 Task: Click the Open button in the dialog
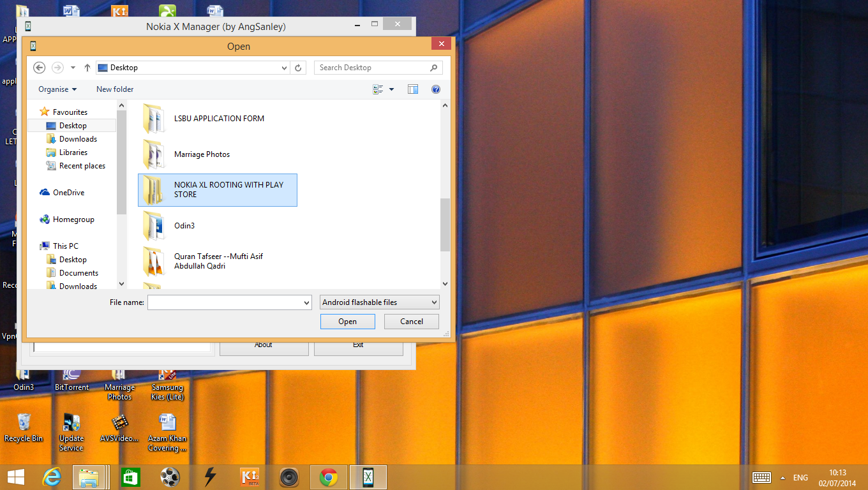click(348, 322)
